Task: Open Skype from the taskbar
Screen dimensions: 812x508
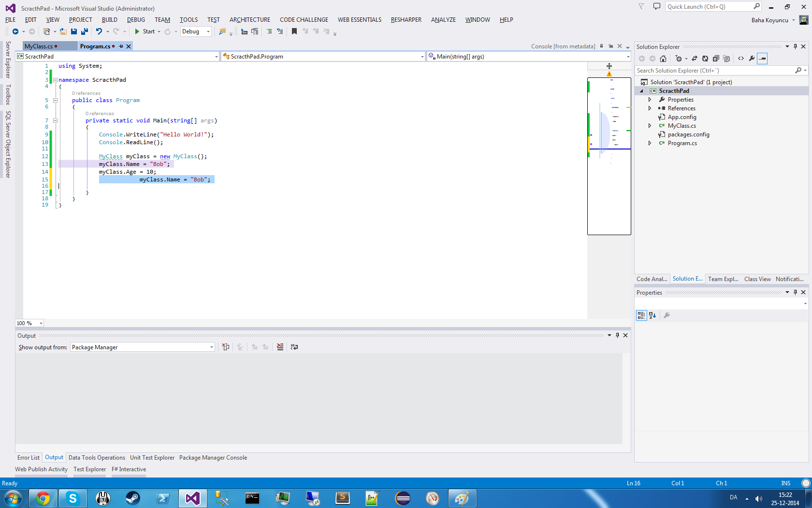Action: click(73, 498)
